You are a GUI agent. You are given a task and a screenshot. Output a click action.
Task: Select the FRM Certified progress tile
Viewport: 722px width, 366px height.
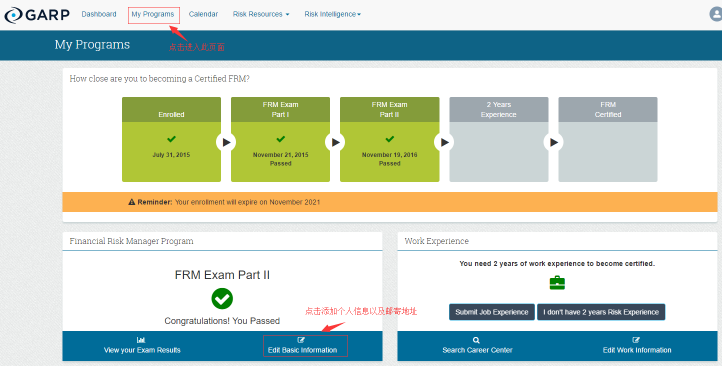click(608, 139)
